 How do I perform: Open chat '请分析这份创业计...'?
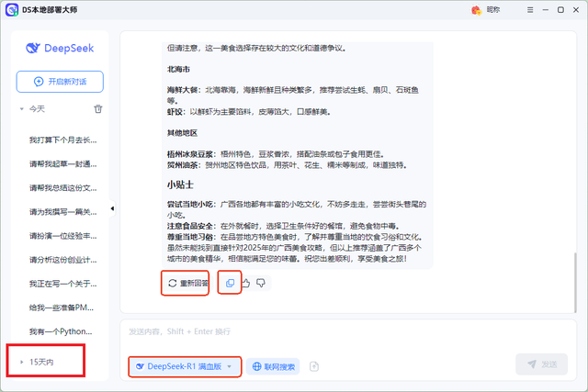point(63,260)
